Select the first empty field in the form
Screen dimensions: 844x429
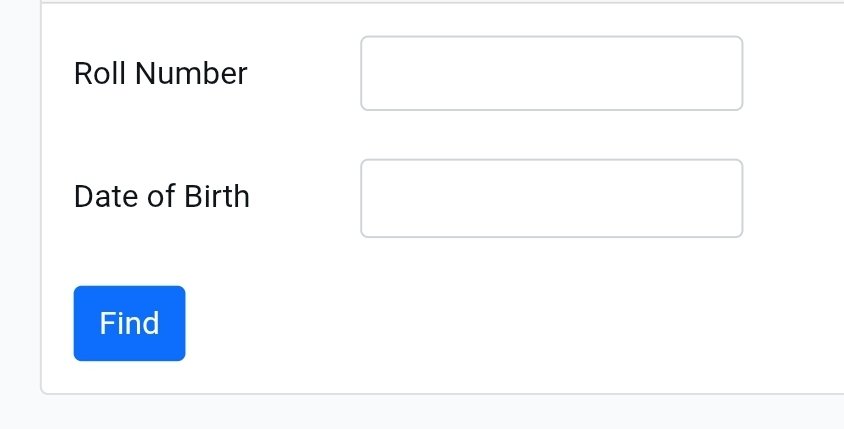coord(551,73)
